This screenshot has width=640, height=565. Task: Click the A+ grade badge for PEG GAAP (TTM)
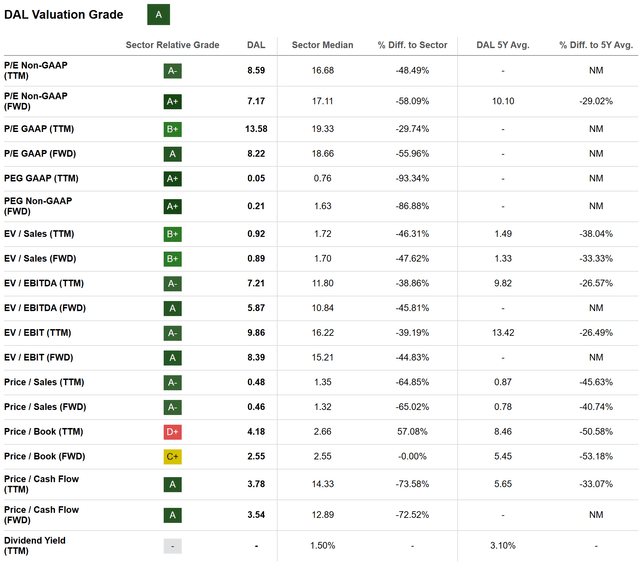click(173, 178)
